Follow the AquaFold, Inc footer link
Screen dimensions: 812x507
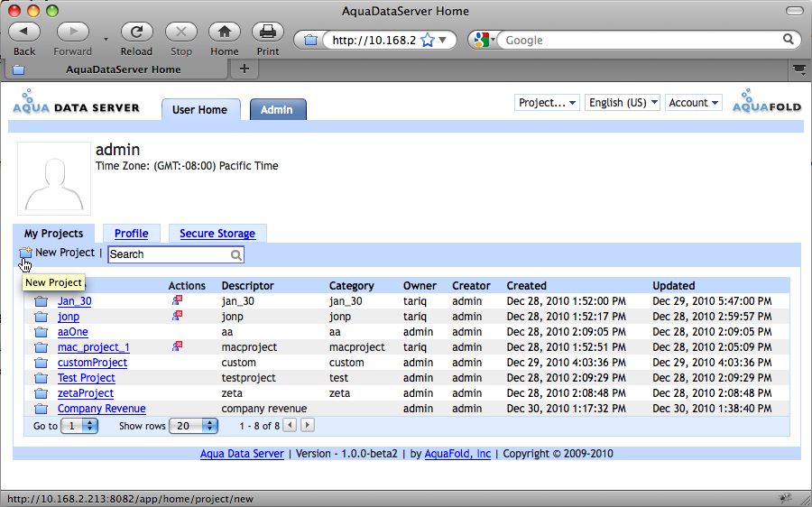(x=457, y=454)
